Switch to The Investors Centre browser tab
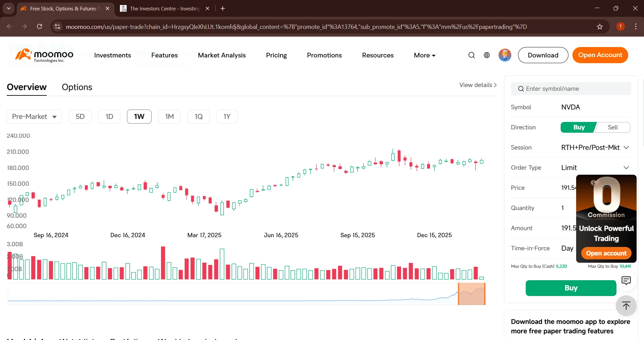644x340 pixels. 165,8
